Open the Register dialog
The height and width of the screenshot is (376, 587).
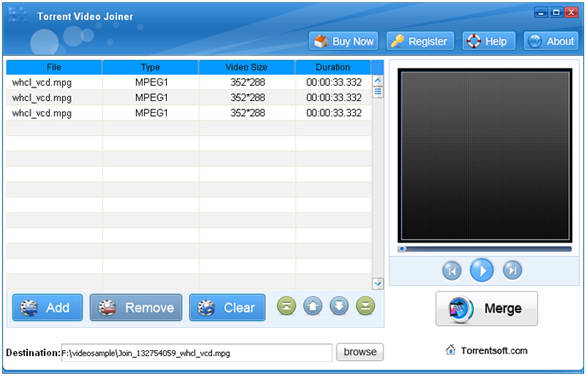click(x=420, y=41)
